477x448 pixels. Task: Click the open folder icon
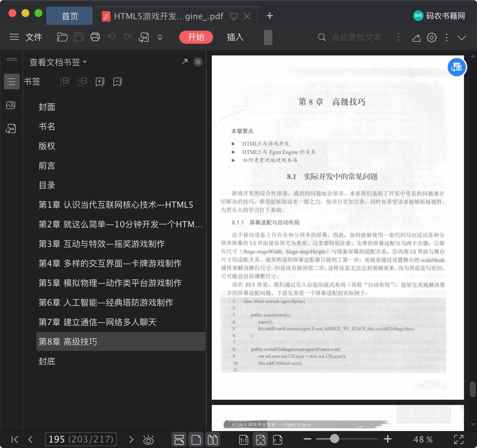[62, 37]
